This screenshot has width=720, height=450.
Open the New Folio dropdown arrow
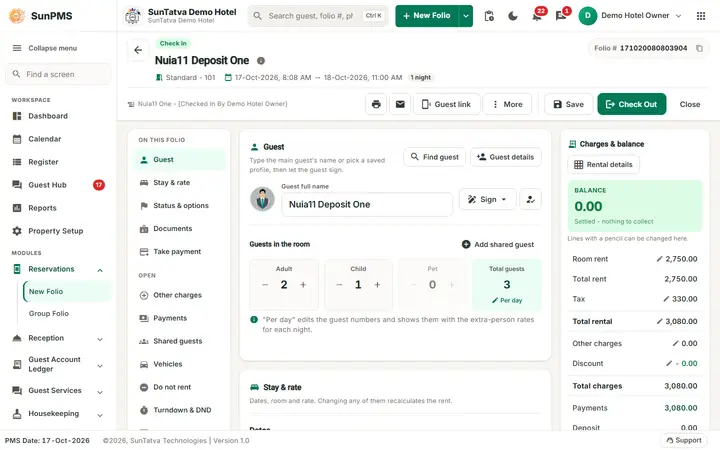[x=466, y=16]
